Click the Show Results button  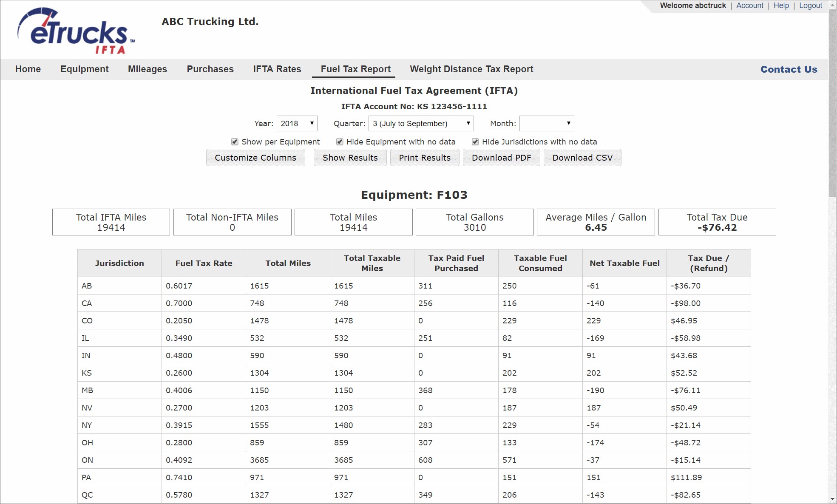pyautogui.click(x=350, y=158)
